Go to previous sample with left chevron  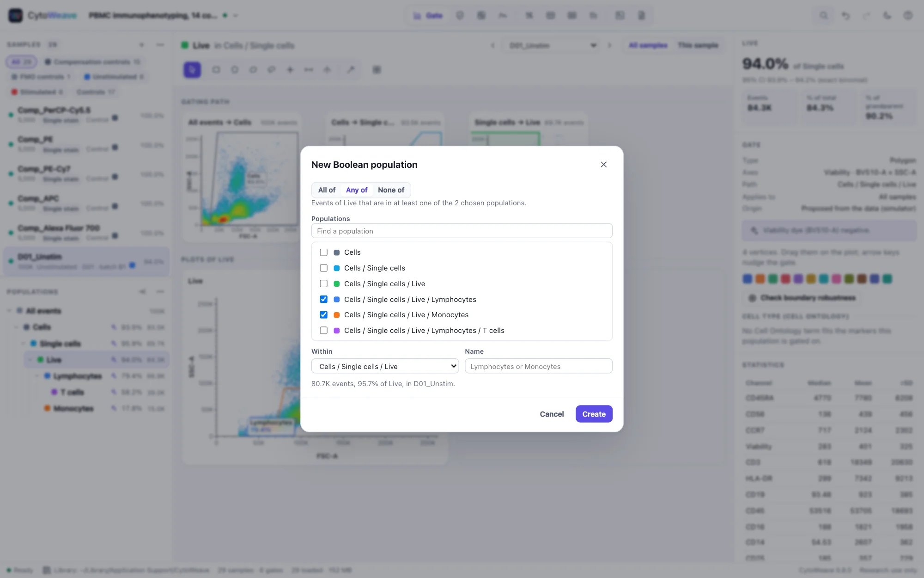[x=493, y=45]
